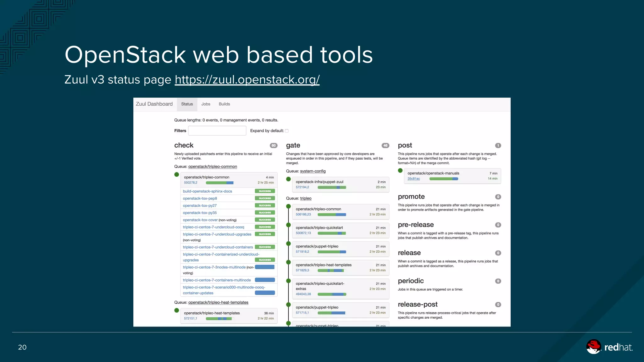
Task: Click the check pipeline count badge 60
Action: pos(274,145)
